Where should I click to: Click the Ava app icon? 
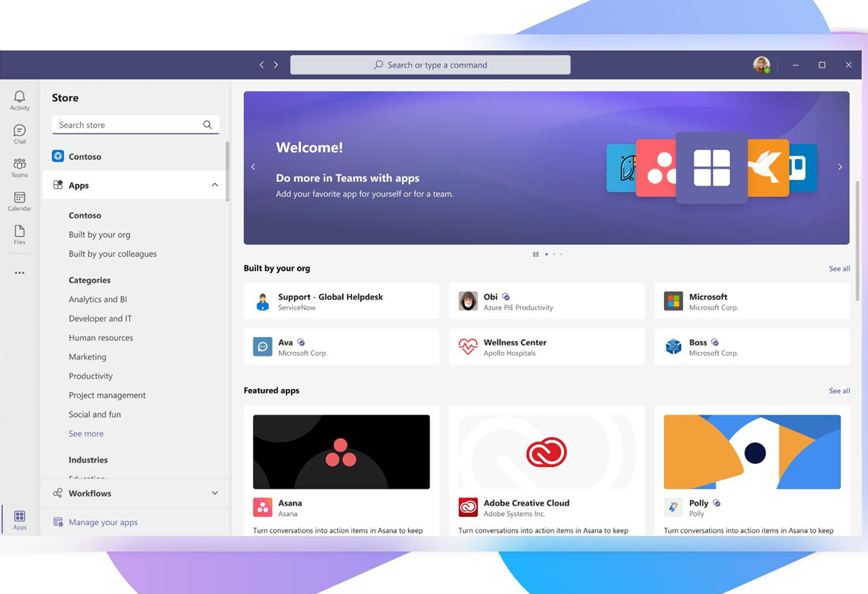(x=263, y=347)
